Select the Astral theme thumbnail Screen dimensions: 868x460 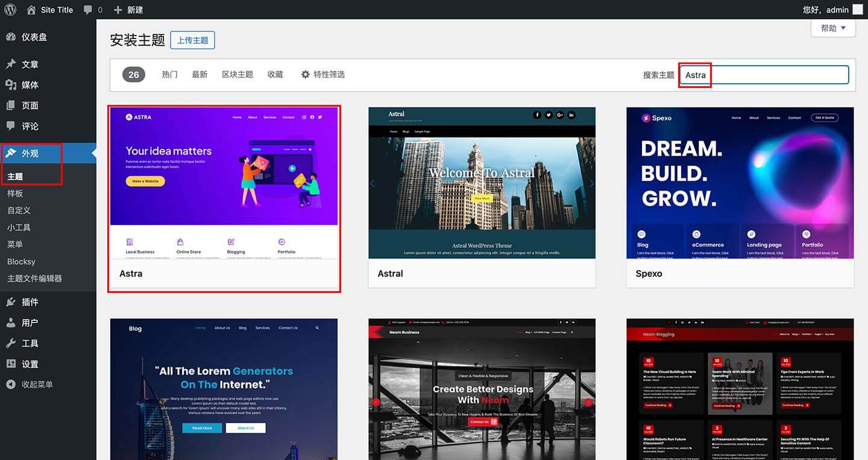tap(482, 183)
